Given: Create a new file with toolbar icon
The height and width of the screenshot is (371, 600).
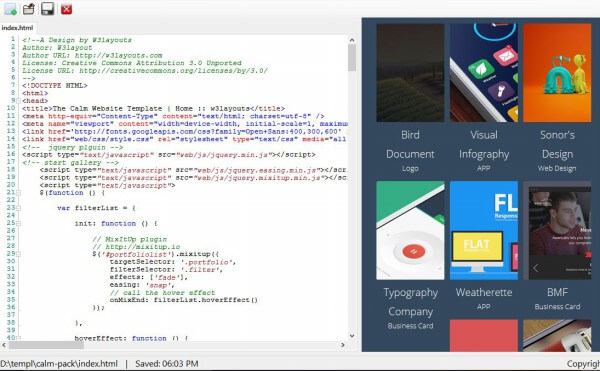Looking at the screenshot, I should [x=10, y=9].
